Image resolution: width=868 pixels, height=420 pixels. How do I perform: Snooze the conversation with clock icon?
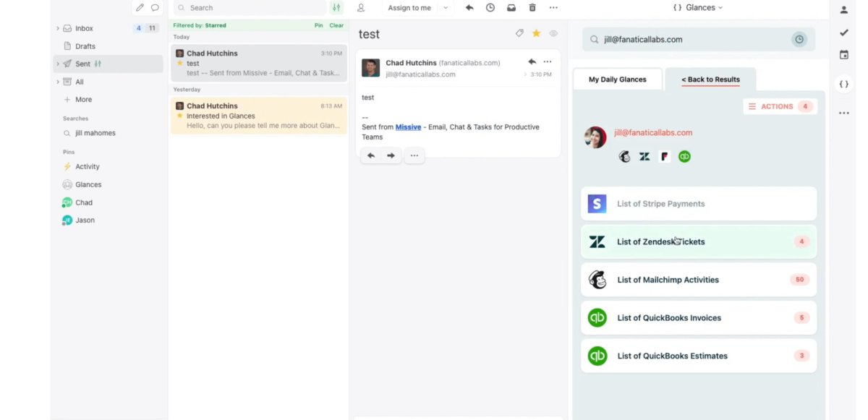[490, 8]
